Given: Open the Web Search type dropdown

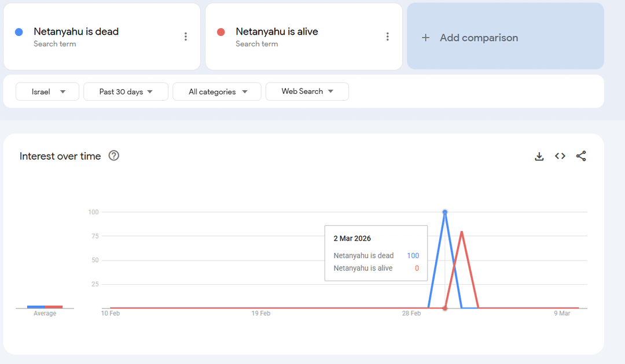Looking at the screenshot, I should (x=307, y=91).
